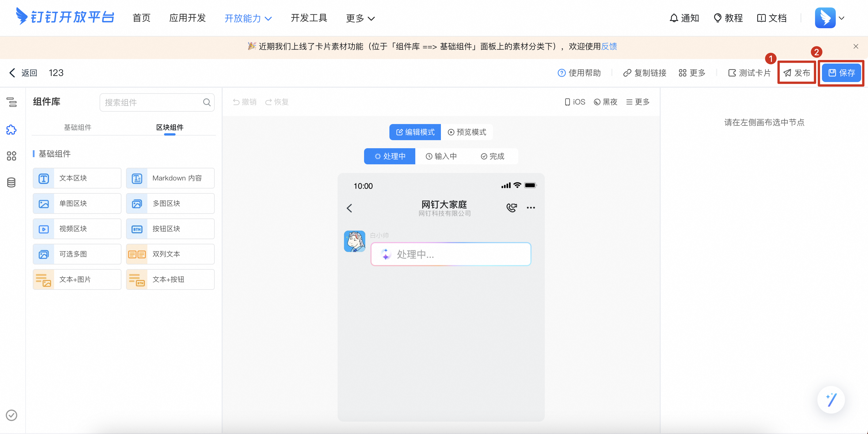Viewport: 868px width, 434px height.
Task: Select the 文本区块 component
Action: click(77, 178)
